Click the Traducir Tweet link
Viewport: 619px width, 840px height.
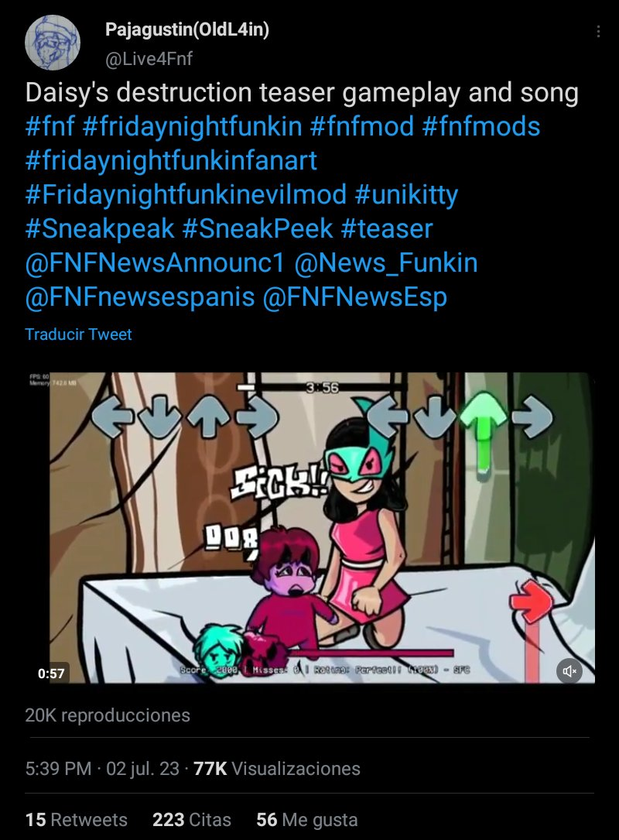tap(78, 334)
